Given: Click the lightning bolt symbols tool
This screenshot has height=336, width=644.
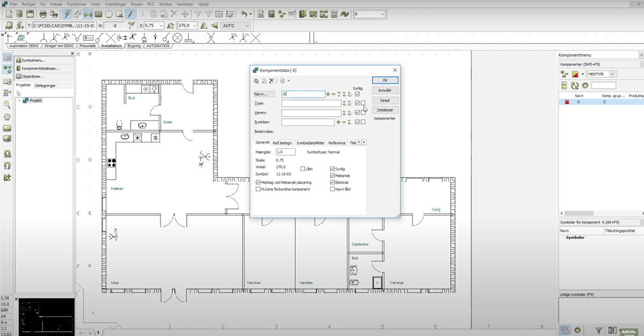Looking at the screenshot, I should (68, 14).
